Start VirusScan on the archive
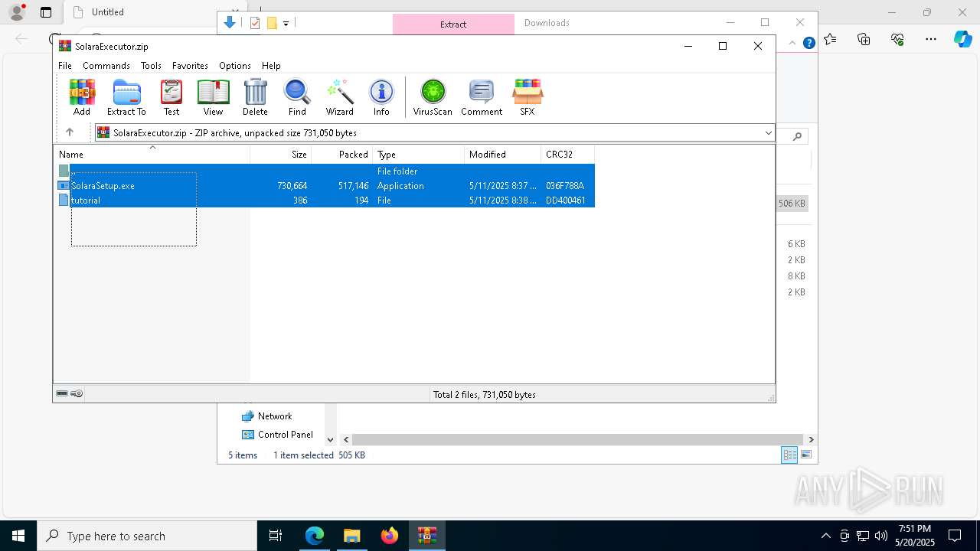 click(433, 97)
